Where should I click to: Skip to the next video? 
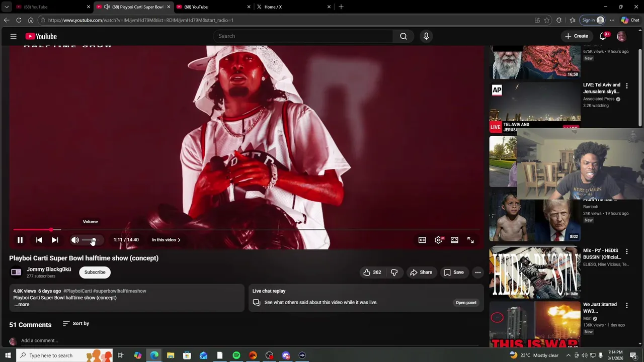55,240
